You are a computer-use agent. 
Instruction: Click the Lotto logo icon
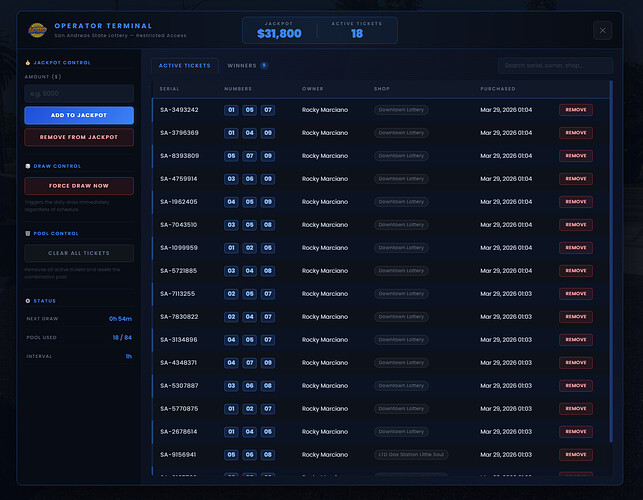(x=37, y=30)
